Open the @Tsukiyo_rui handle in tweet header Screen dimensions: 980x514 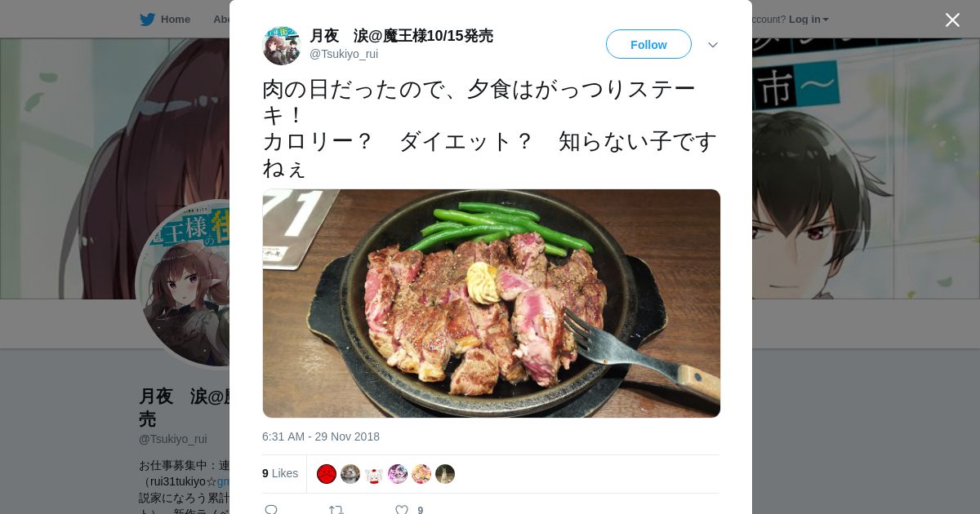click(x=344, y=54)
